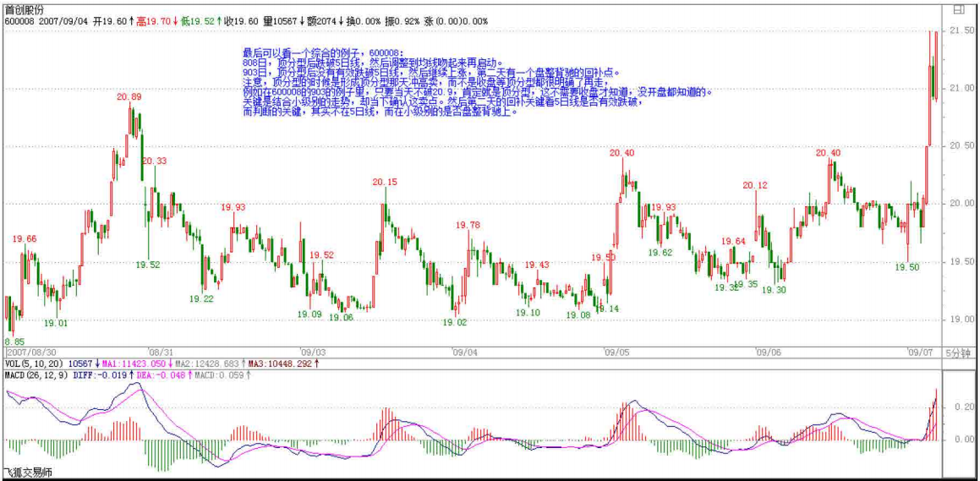980x481 pixels.
Task: Click the panel layout icon at top right
Action: coord(957,9)
